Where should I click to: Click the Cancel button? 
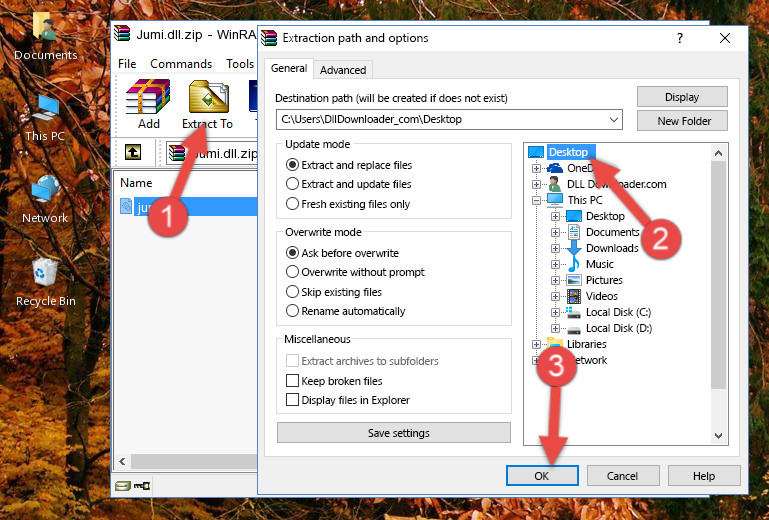click(x=622, y=476)
